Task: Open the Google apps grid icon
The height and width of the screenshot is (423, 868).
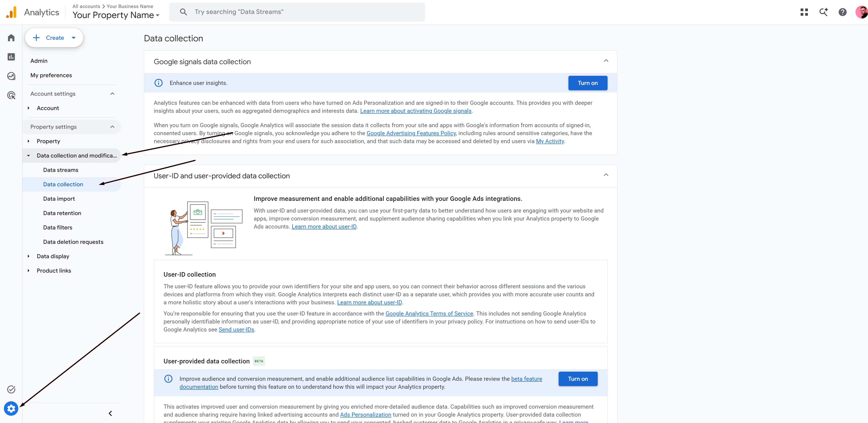Action: pos(804,12)
